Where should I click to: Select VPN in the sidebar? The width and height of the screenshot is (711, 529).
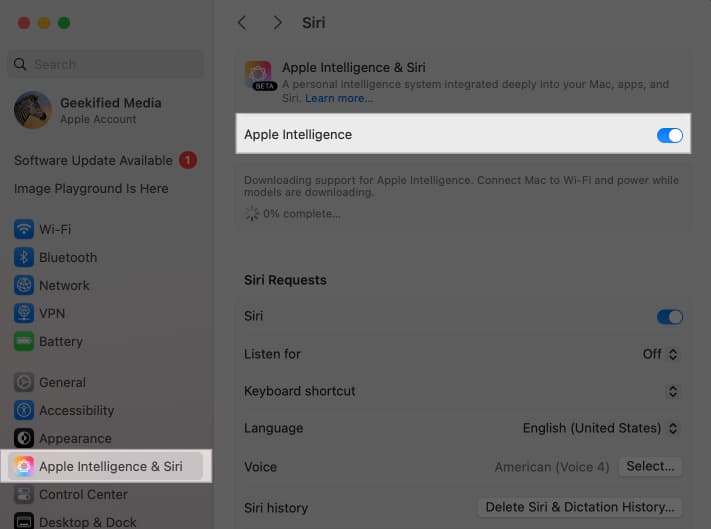(52, 314)
